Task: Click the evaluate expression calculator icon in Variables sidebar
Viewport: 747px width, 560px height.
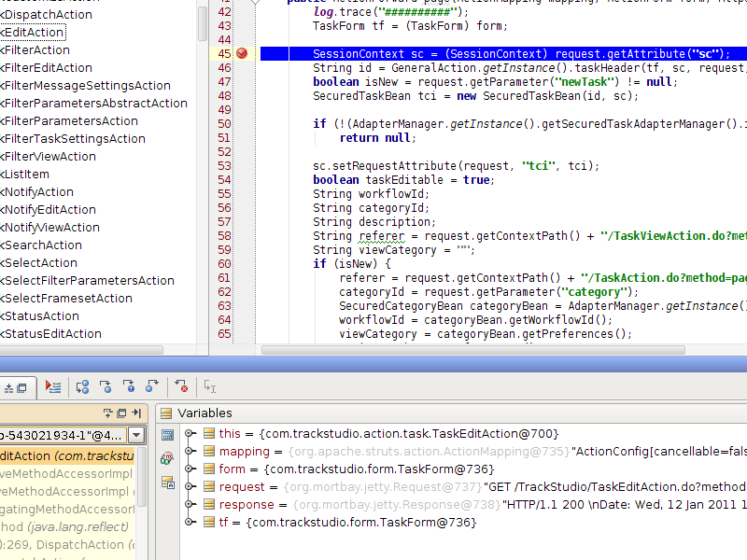Action: point(168,434)
